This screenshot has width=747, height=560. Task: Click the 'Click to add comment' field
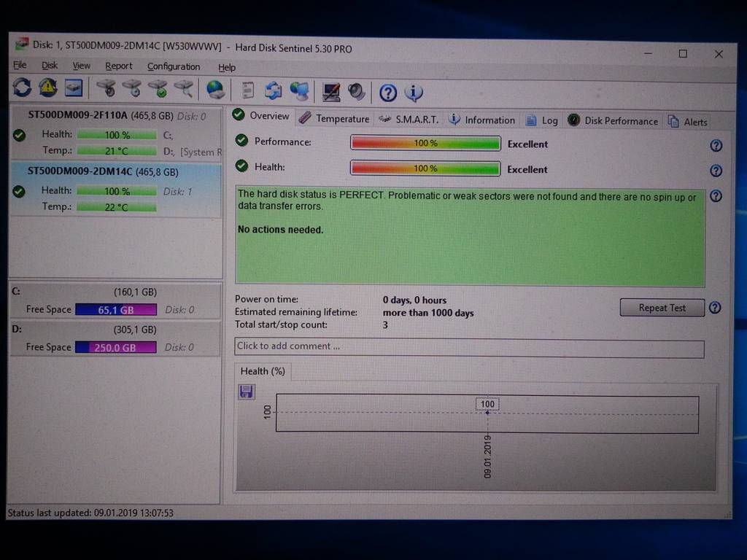(469, 347)
